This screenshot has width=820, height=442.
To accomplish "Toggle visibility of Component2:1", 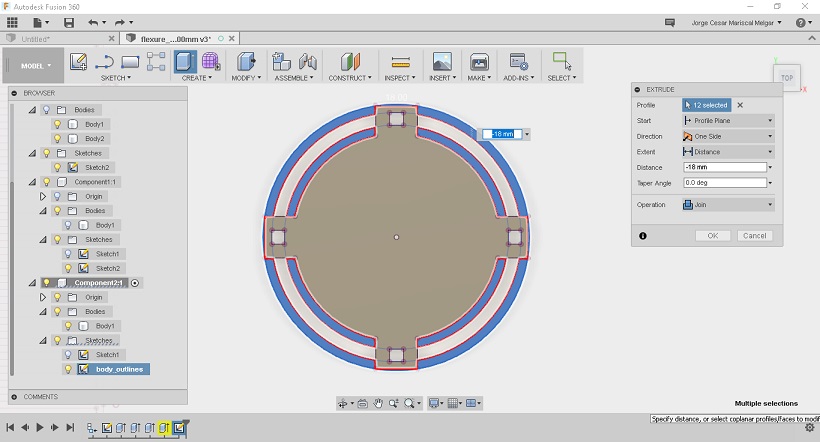I will click(47, 283).
